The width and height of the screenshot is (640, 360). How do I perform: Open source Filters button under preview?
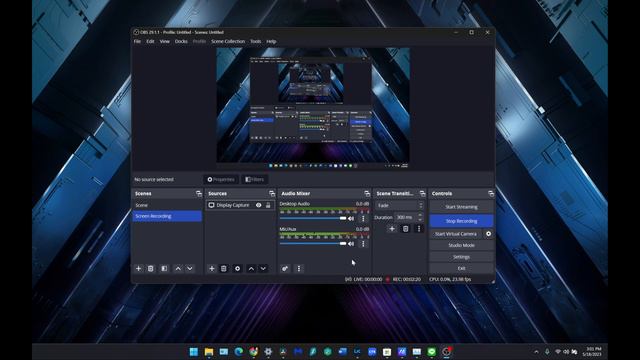254,179
